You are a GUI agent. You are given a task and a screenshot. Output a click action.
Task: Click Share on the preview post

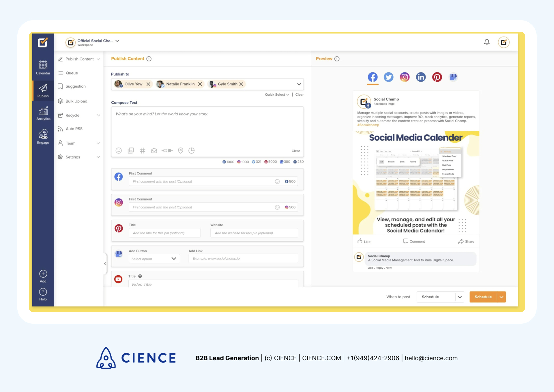click(x=466, y=242)
